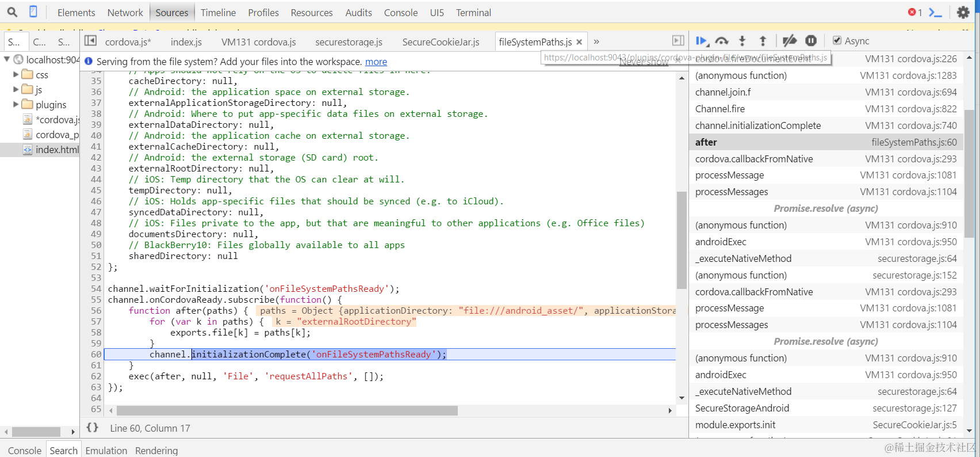
Task: Open the modified cordova.js file in tree
Action: tap(57, 120)
